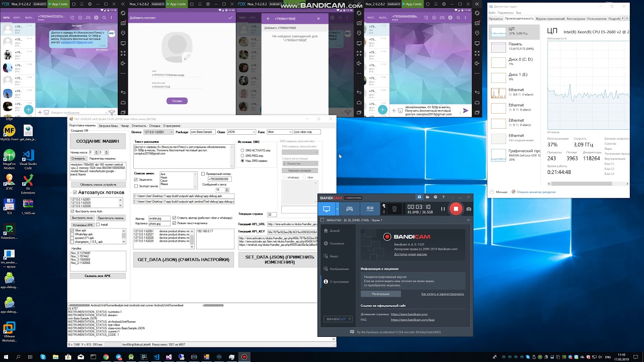This screenshot has width=644, height=362.
Task: Open Class dropdown showing JSON
Action: [x=241, y=132]
